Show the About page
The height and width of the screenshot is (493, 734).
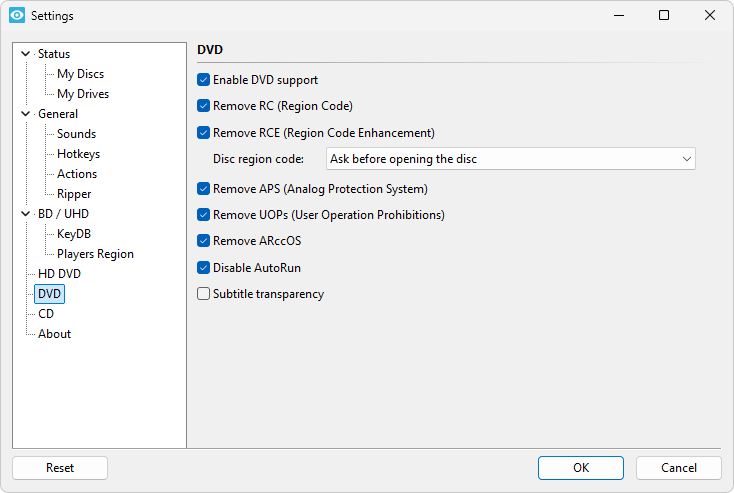54,334
